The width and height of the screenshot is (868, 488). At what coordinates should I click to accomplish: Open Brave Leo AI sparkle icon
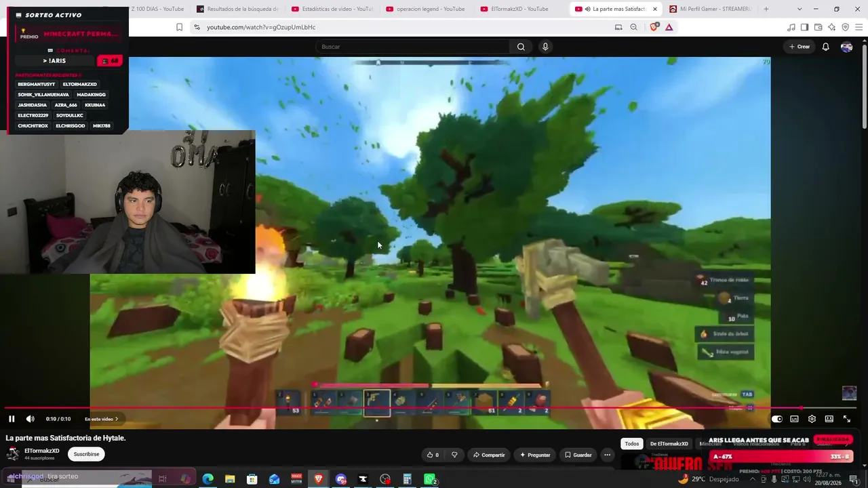(x=831, y=27)
